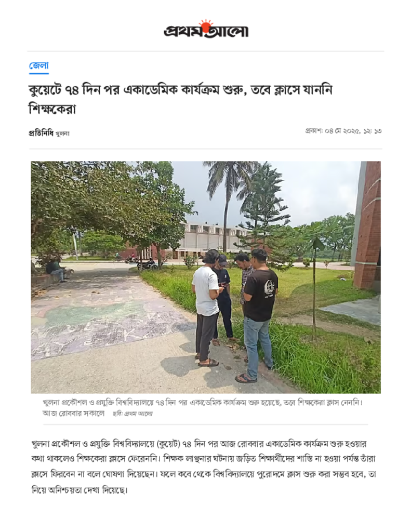
Task: Click the last article line অনিশ্চয়তা দেখা দিয়েছে
Action: coord(79,490)
